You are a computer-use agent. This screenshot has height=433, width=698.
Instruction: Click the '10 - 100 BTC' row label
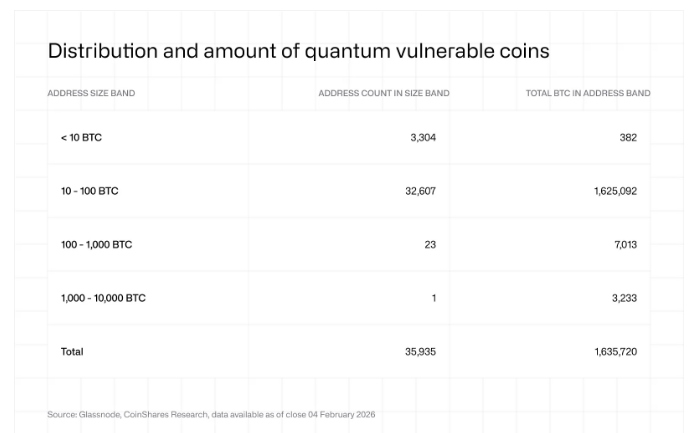coord(90,191)
